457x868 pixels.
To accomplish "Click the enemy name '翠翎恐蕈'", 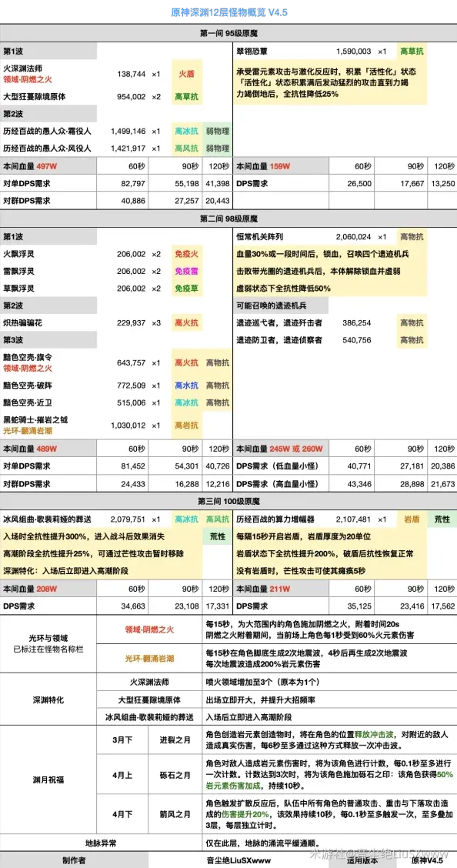I will [252, 51].
